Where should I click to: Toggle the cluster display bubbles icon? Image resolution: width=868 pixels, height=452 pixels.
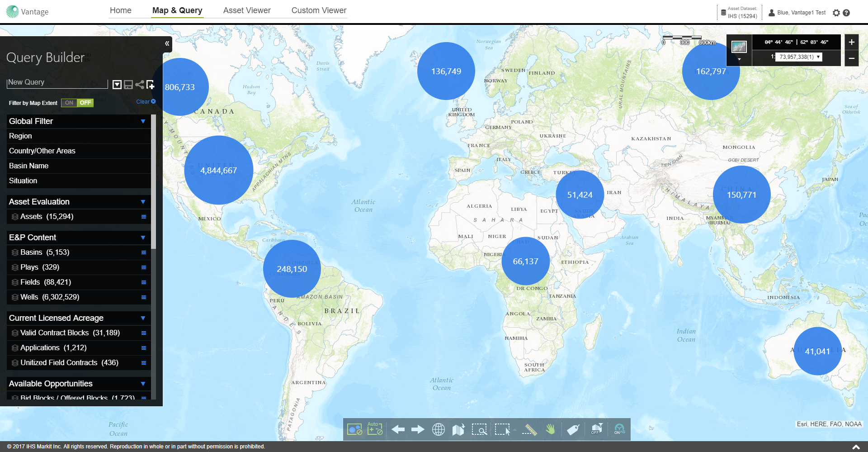pos(354,429)
